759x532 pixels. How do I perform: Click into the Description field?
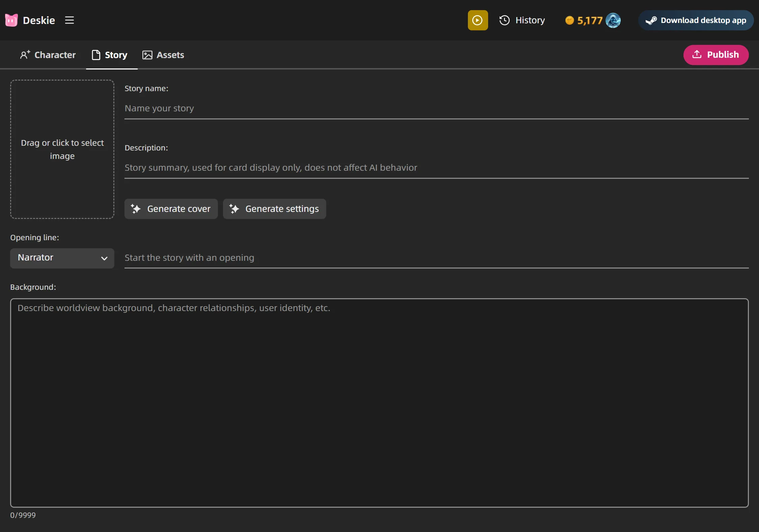[437, 168]
